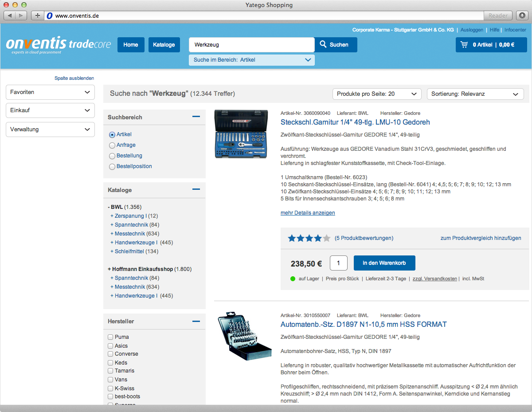Check the Converse manufacturer checkbox

[110, 354]
